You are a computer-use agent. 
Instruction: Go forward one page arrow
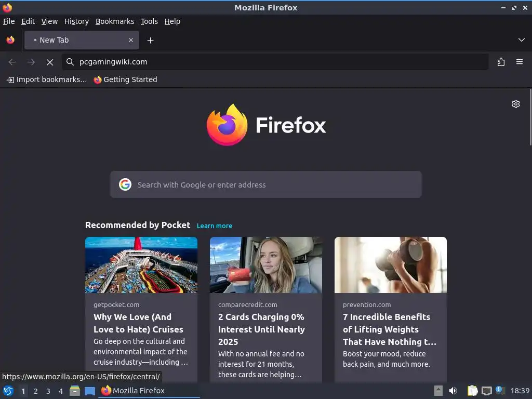(31, 62)
